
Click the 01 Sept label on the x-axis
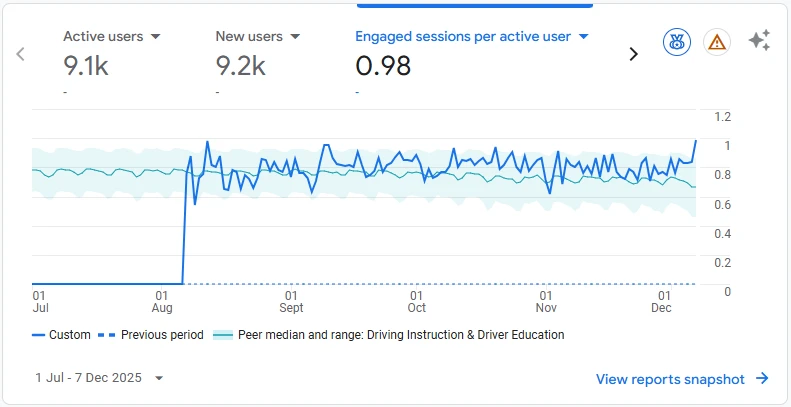[292, 302]
